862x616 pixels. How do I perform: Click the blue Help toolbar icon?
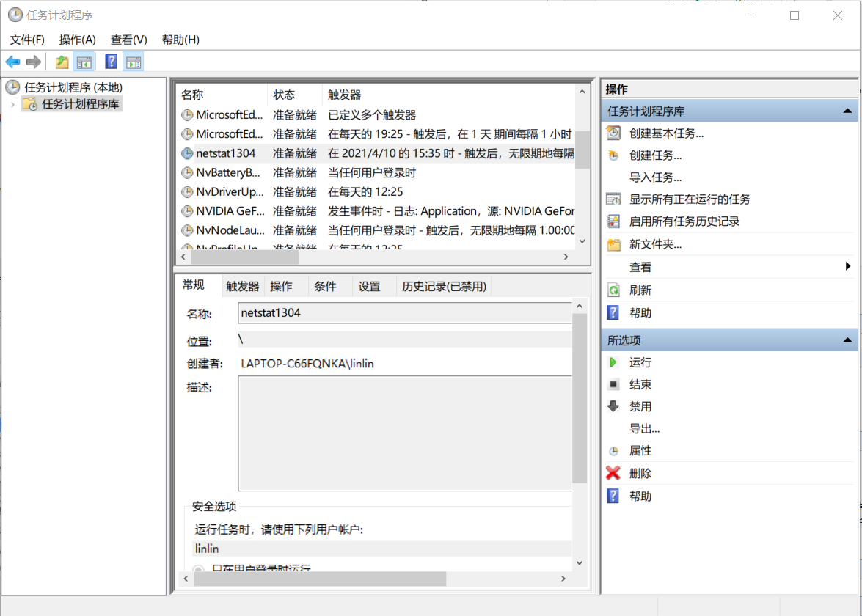tap(111, 62)
